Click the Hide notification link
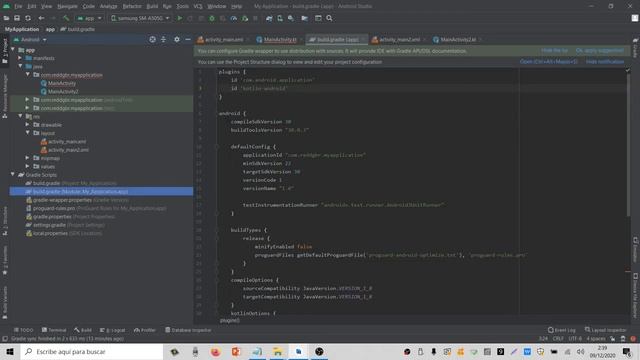 (604, 62)
